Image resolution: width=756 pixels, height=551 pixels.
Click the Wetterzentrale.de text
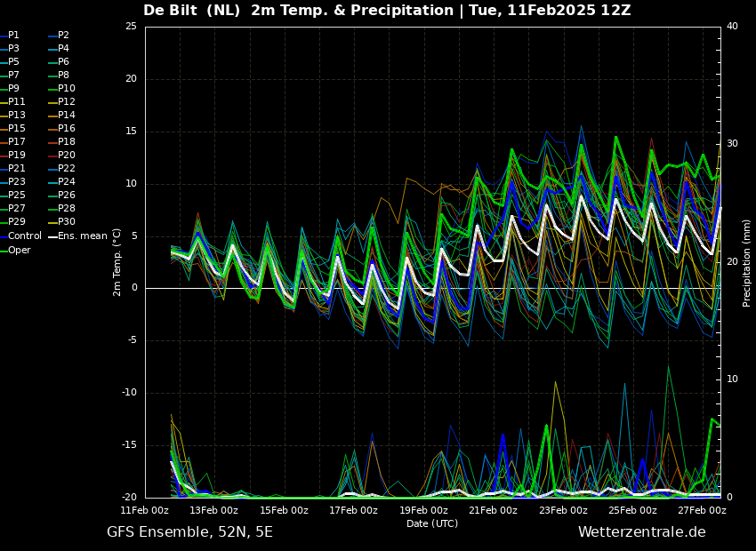coord(642,532)
